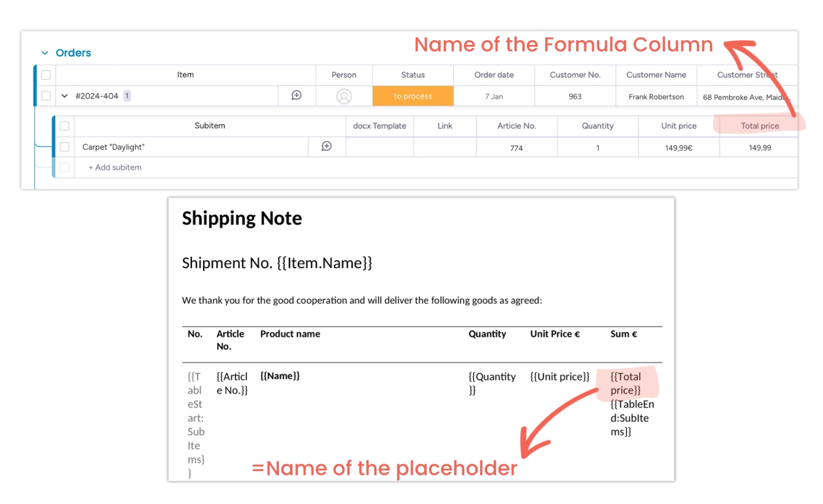The width and height of the screenshot is (823, 504).
Task: Select all items with the header checkbox
Action: [x=46, y=75]
